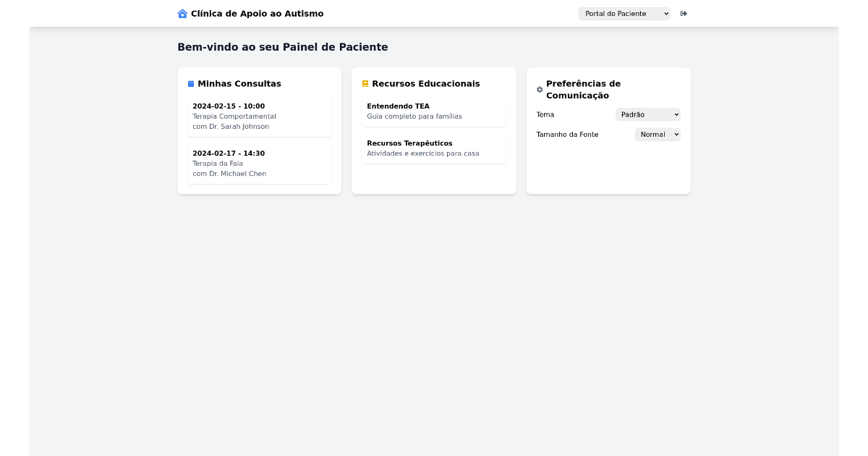
Task: Open the Tamanho da Fonte dropdown
Action: tap(657, 134)
